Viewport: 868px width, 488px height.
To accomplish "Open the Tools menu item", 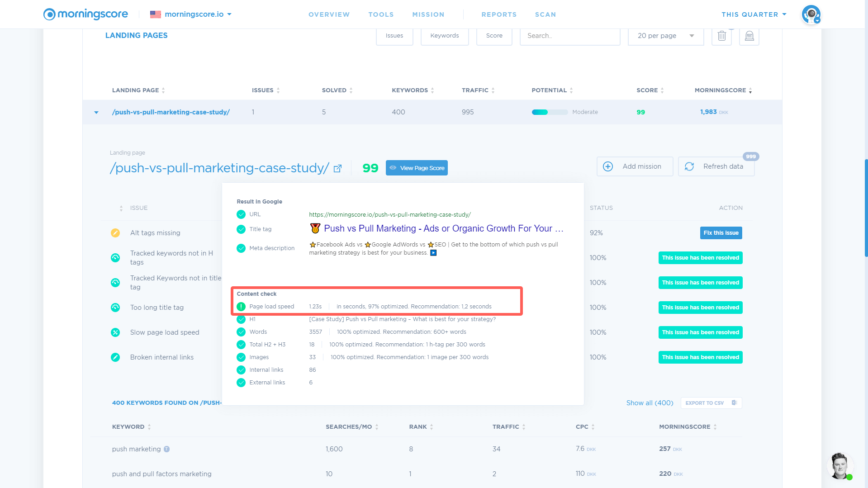I will pyautogui.click(x=381, y=14).
